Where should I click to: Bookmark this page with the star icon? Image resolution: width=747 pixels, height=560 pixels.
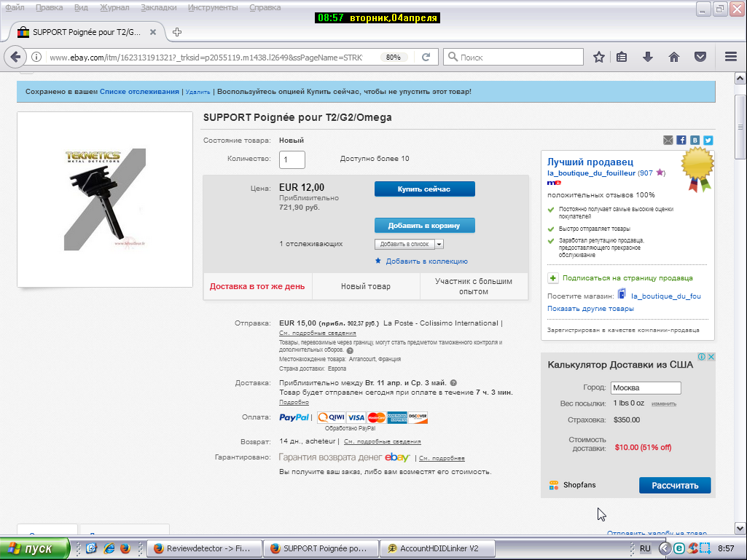tap(599, 57)
